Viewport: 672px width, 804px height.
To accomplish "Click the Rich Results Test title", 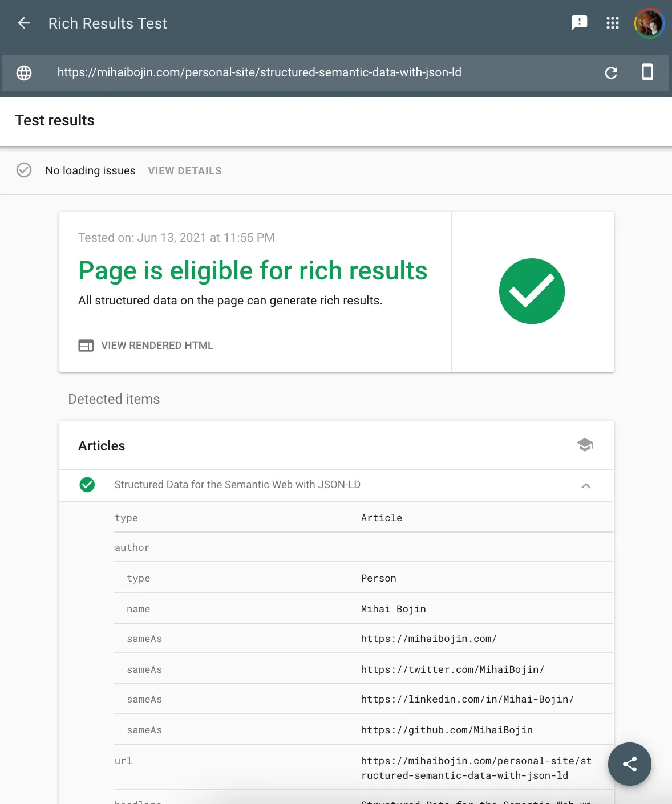I will coord(108,23).
